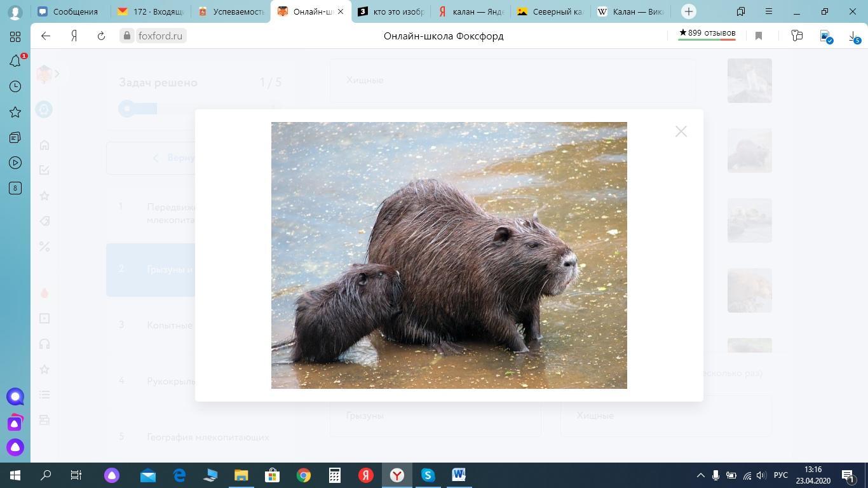Open Alice assistant in sidebar

15,447
